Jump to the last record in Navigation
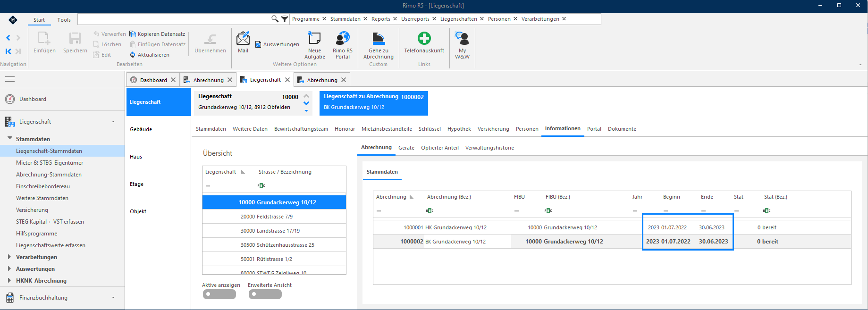This screenshot has width=868, height=310. pyautogui.click(x=18, y=51)
